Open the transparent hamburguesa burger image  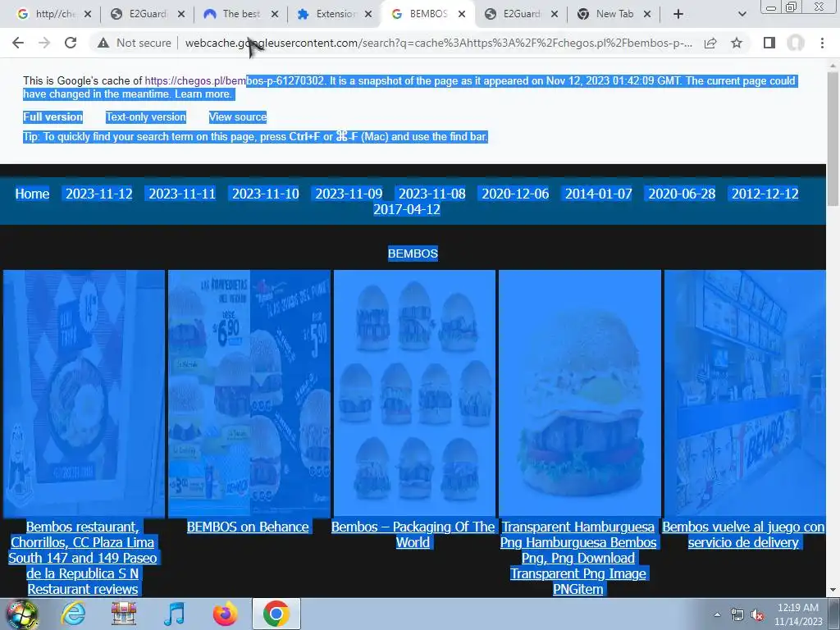580,394
